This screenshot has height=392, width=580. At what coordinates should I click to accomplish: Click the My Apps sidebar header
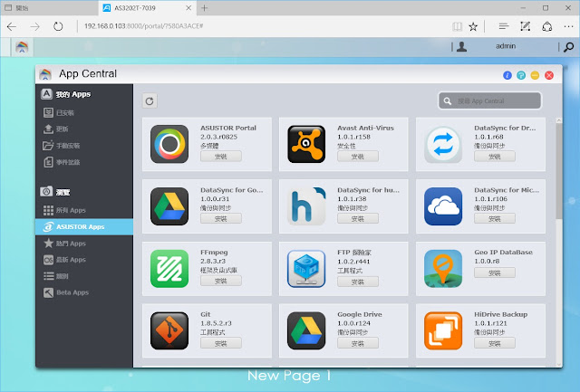(66, 94)
